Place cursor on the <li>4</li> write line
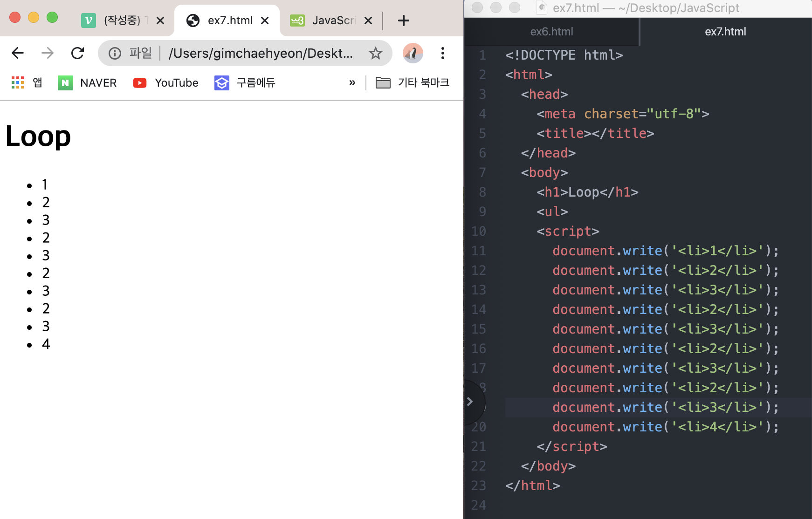This screenshot has width=812, height=519. tap(666, 427)
